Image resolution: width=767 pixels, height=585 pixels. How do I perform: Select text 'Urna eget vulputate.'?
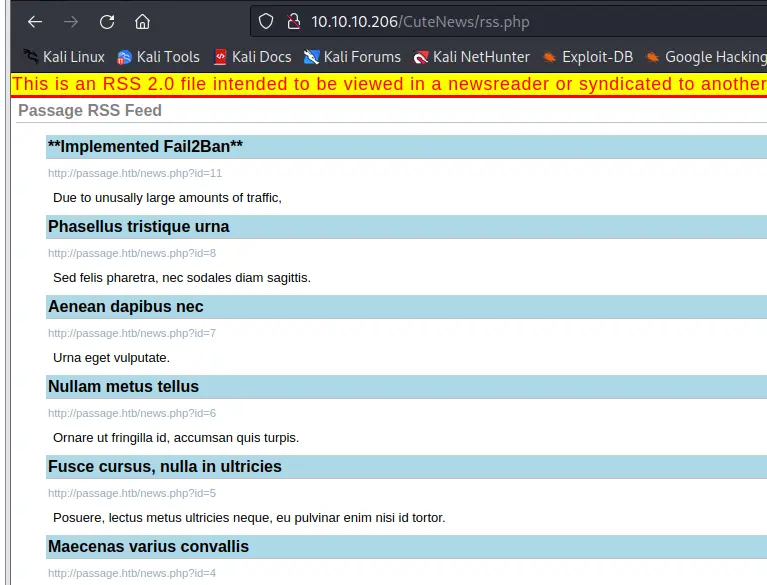[x=112, y=358]
